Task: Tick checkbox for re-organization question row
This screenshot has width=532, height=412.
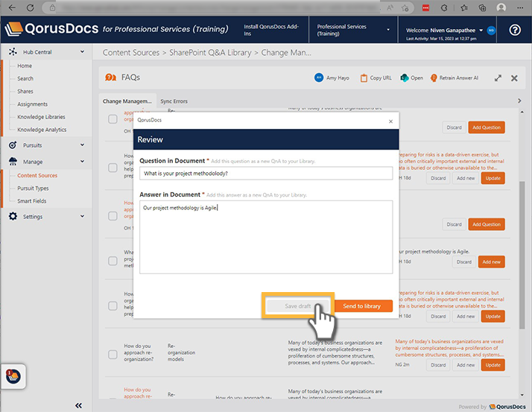Action: point(113,355)
